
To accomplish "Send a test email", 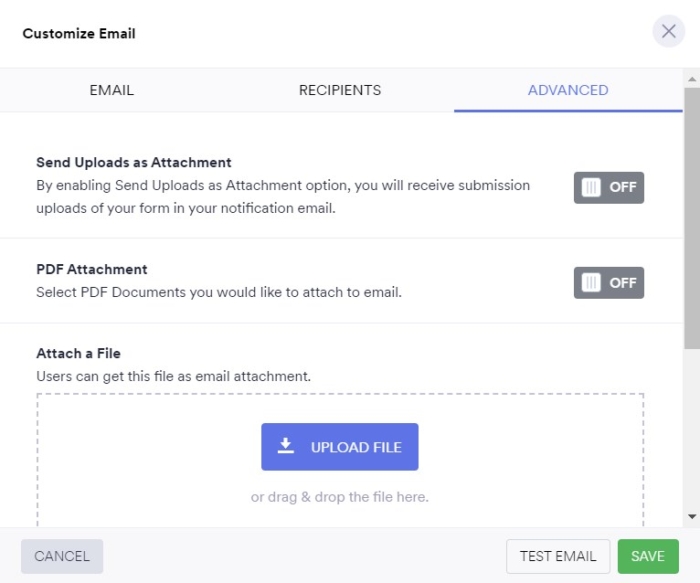I will 558,556.
